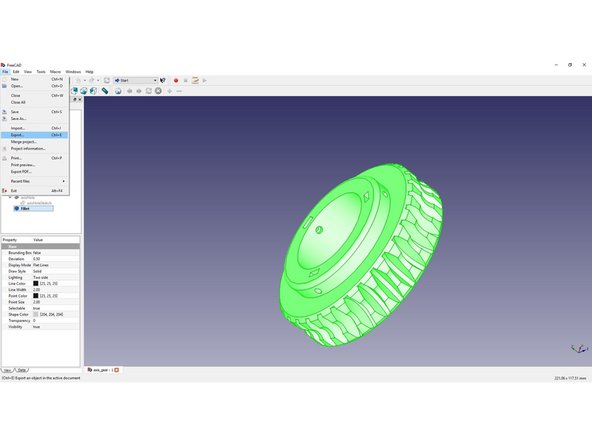Screen dimensions: 592x444
Task: Open the Display Mode Flat Lines dropdown
Action: pyautogui.click(x=56, y=265)
